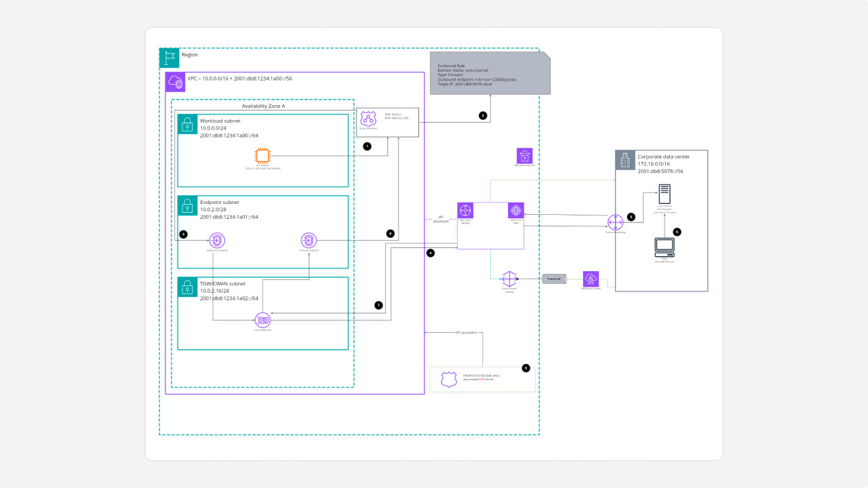Click the TGW/CWAN subnet lock icon
The height and width of the screenshot is (488, 868).
click(x=186, y=287)
